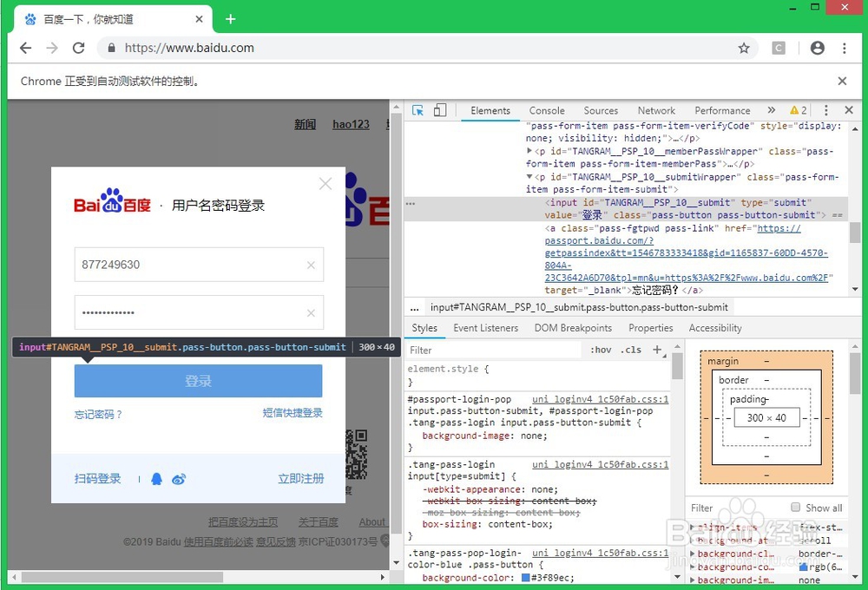Viewport: 868px width, 590px height.
Task: Focus the username input with 877249630
Action: (200, 265)
